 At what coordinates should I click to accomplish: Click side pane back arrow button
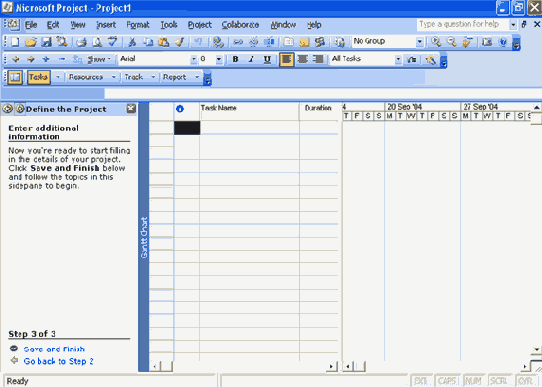click(7, 109)
